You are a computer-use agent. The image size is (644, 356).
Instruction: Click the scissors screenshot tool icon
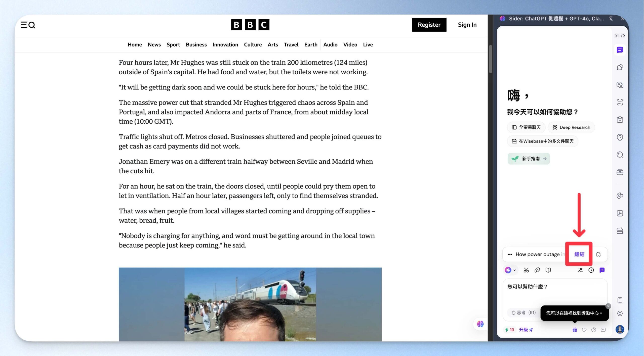pos(526,270)
